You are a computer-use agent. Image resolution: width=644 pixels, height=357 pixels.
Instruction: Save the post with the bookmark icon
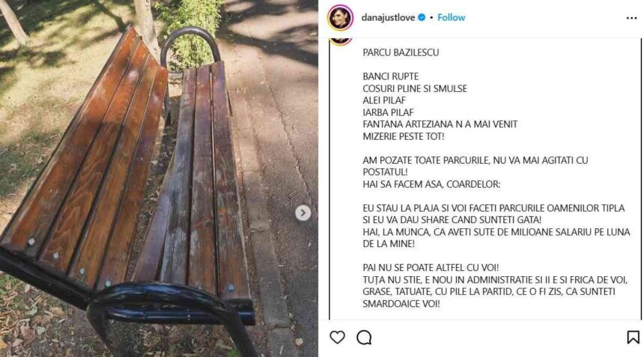click(x=633, y=338)
